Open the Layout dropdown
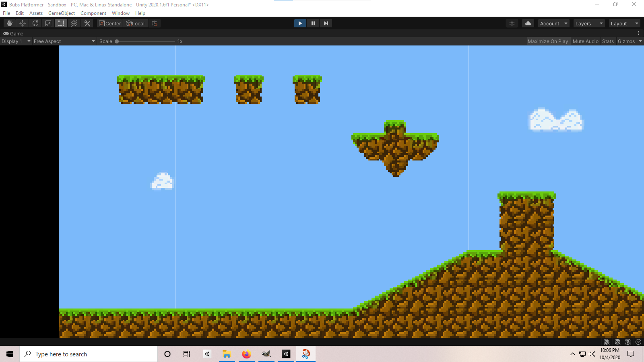The width and height of the screenshot is (644, 362). coord(624,23)
